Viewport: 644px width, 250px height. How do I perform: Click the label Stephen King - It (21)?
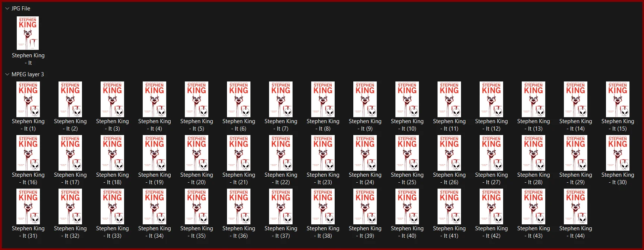point(239,179)
